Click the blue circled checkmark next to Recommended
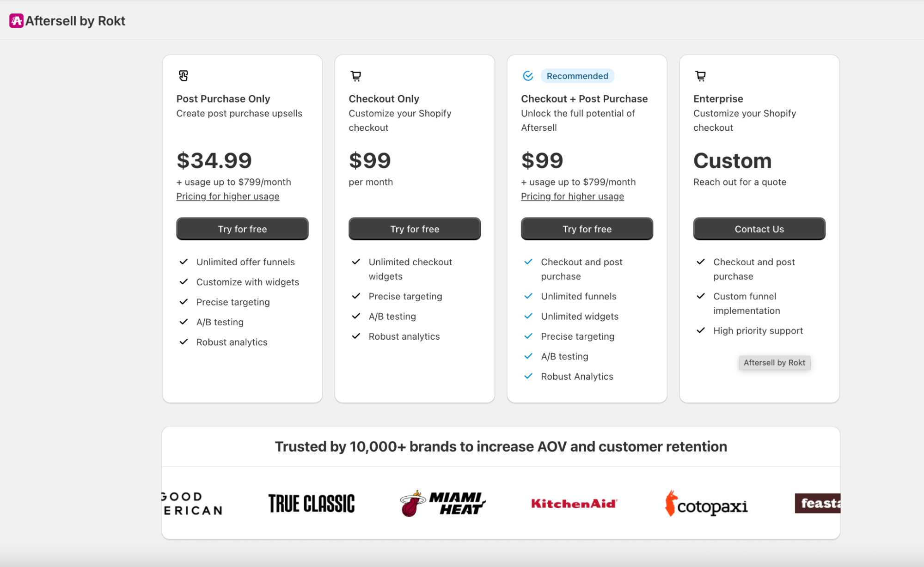The height and width of the screenshot is (567, 924). pos(528,75)
